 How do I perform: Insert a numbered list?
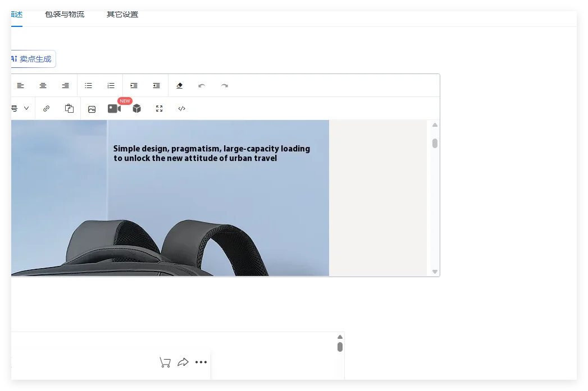(111, 86)
